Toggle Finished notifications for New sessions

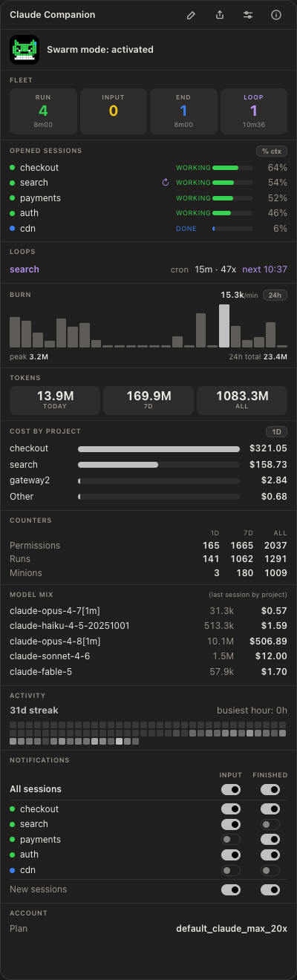(270, 889)
